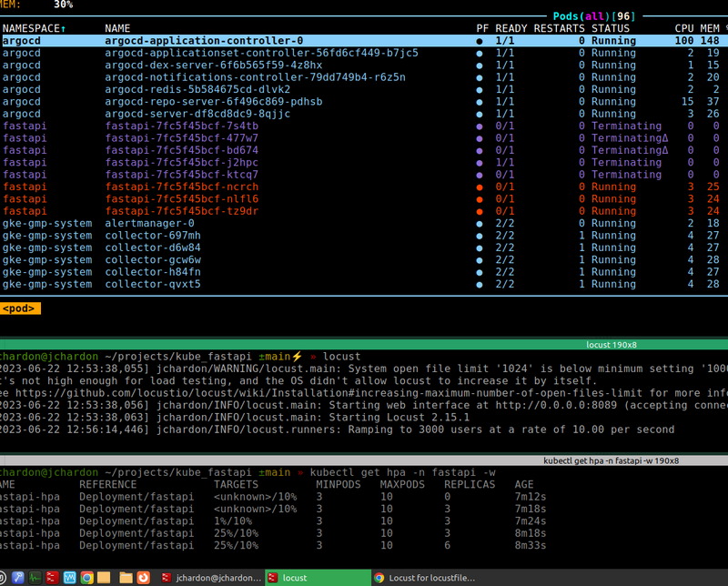The image size is (728, 586).
Task: Click the REPLICAS header in the hpa output
Action: tap(470, 484)
